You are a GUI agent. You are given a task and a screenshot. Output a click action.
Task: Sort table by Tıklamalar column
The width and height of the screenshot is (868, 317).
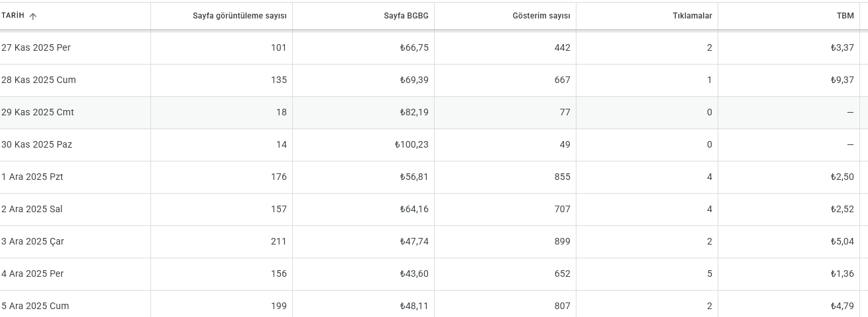tap(693, 16)
